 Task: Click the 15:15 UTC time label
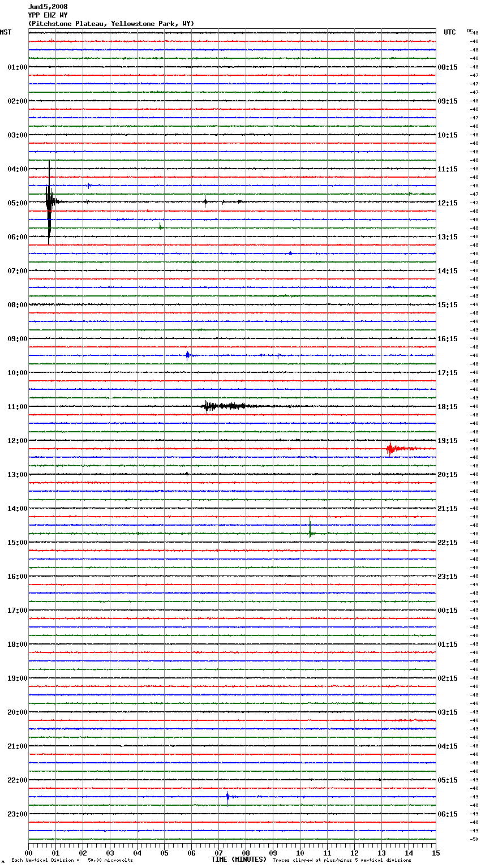point(448,305)
